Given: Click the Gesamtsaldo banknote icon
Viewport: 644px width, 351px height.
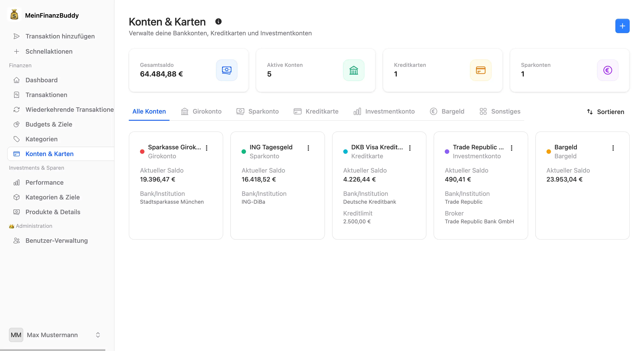Looking at the screenshot, I should pyautogui.click(x=227, y=70).
